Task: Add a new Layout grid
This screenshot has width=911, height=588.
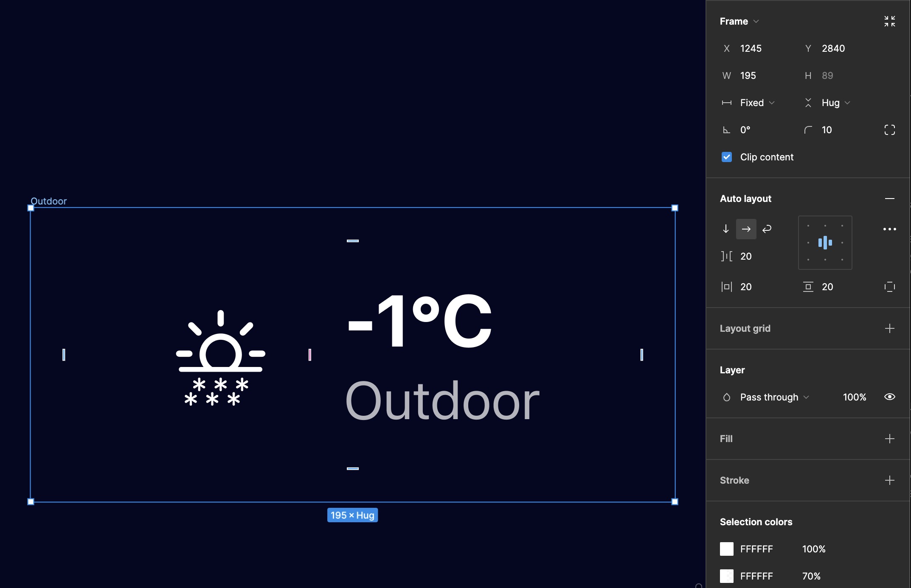Action: point(890,328)
